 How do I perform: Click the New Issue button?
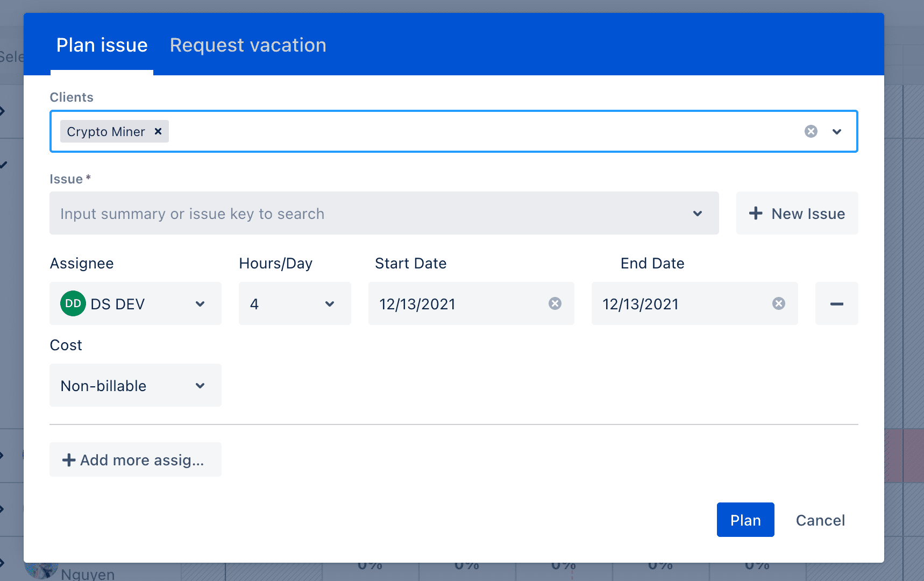click(x=797, y=213)
